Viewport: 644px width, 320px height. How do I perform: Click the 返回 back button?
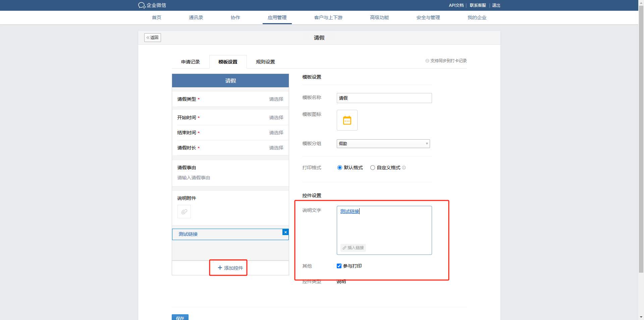pos(153,38)
